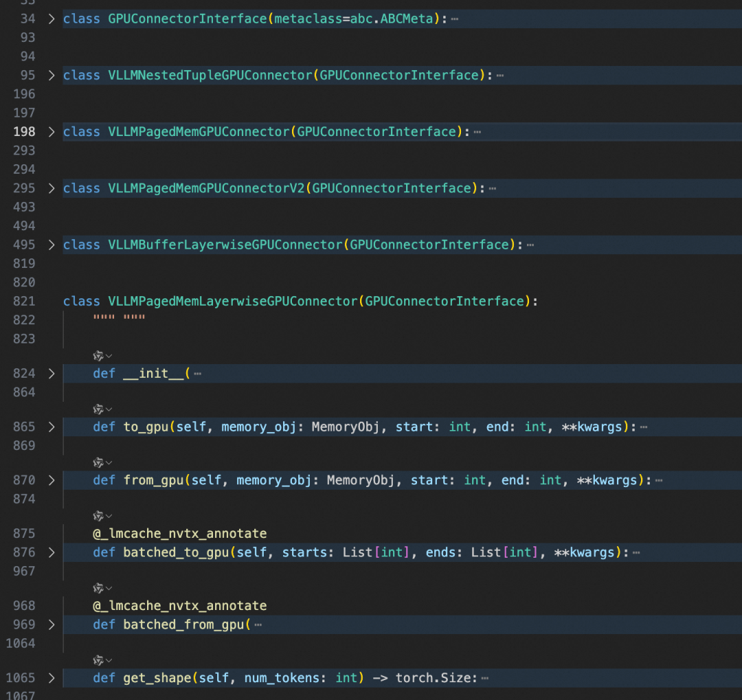Expand the folded GPUConnectorInterface class chevron
Image resolution: width=742 pixels, height=700 pixels.
[52, 19]
